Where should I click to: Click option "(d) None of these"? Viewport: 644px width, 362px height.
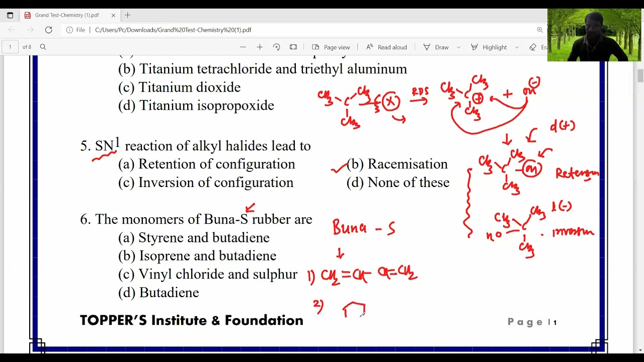point(398,183)
